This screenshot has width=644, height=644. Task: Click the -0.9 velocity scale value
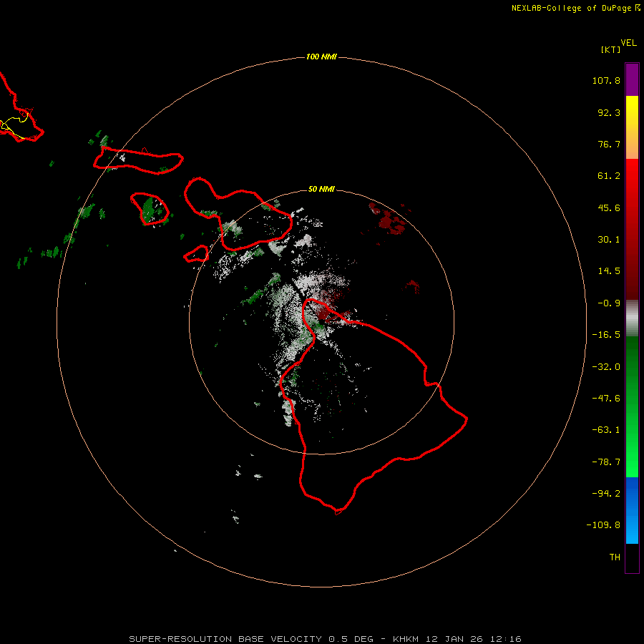pos(609,303)
